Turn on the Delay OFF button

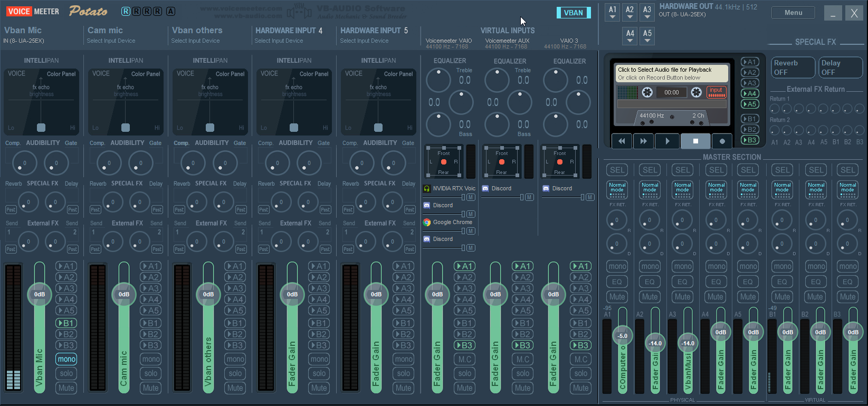tap(841, 67)
